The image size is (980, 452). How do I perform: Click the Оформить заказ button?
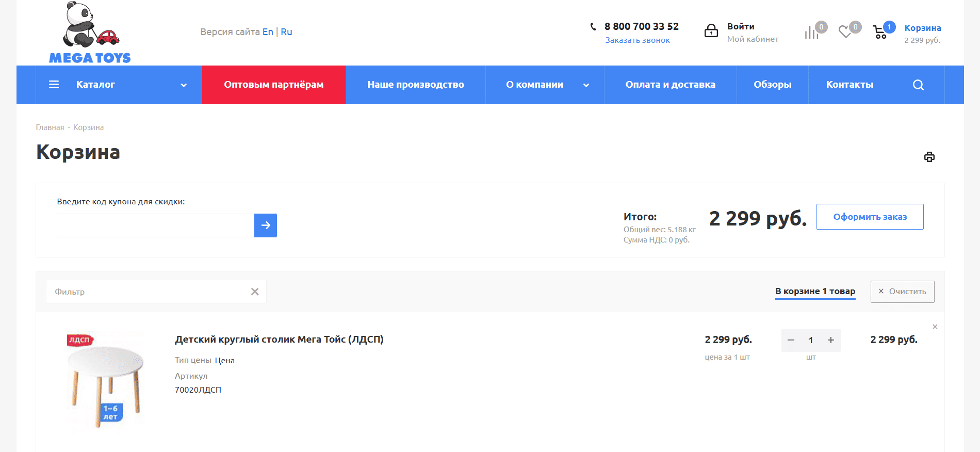[870, 217]
